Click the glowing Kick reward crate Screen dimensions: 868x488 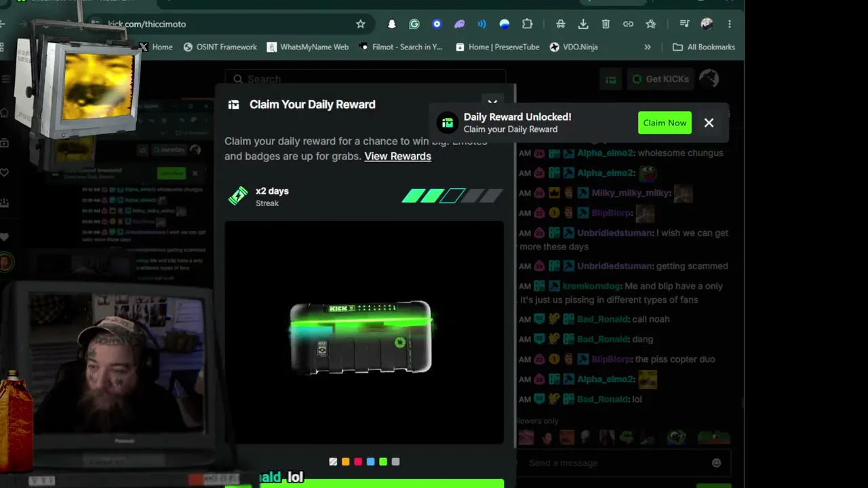click(361, 338)
